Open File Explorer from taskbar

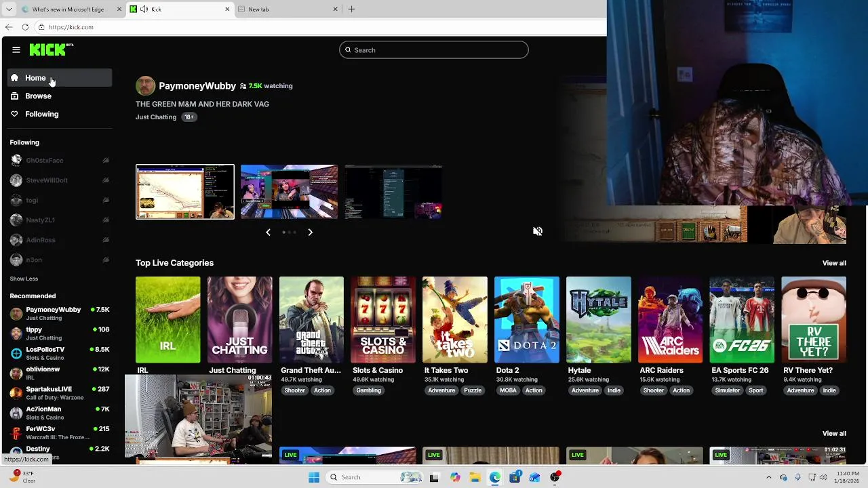(x=475, y=477)
